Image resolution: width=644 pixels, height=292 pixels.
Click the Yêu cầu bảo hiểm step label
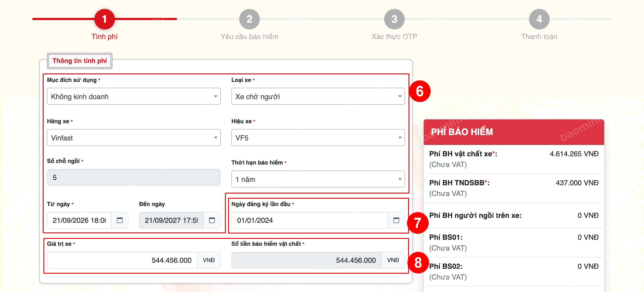pos(249,37)
